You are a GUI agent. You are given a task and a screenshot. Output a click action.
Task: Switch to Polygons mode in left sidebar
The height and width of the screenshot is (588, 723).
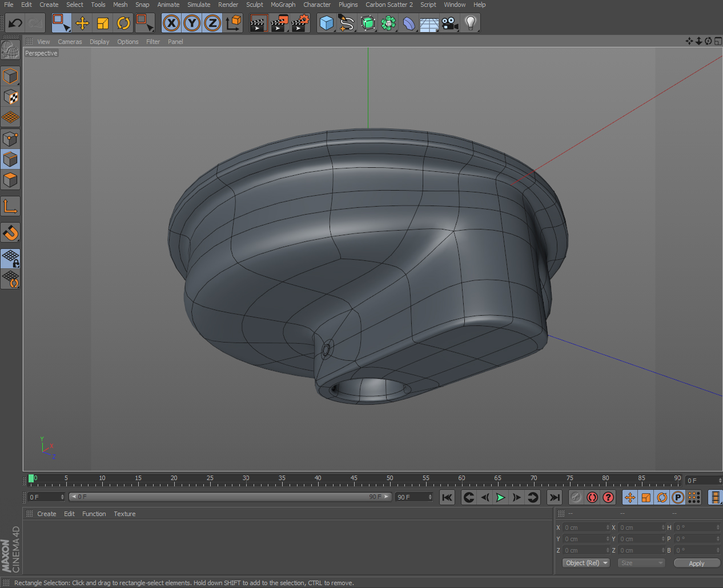(x=10, y=180)
